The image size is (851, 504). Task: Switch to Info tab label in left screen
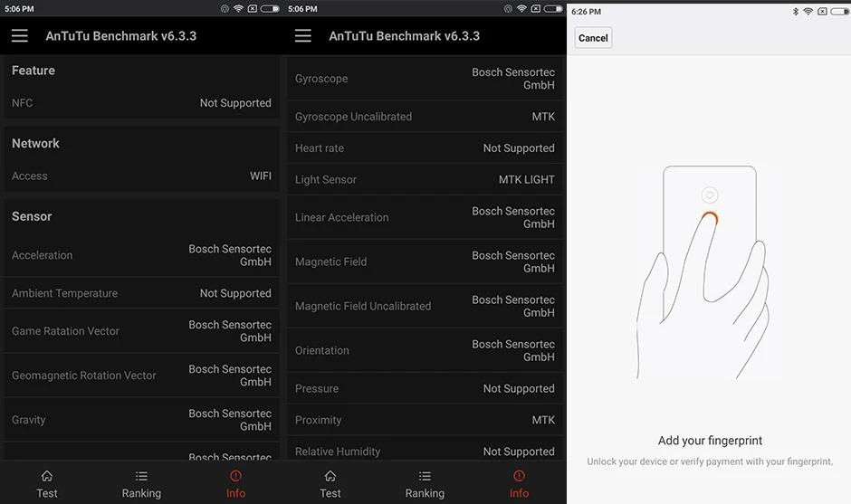point(235,493)
